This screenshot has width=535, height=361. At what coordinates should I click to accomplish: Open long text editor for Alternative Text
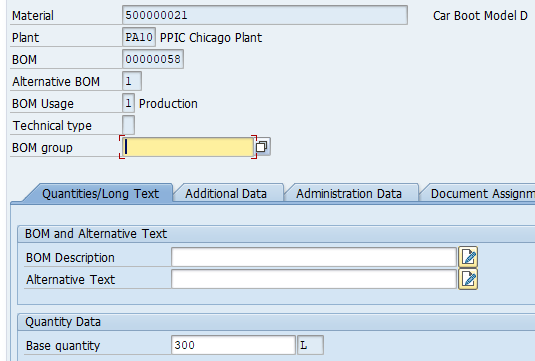(468, 279)
